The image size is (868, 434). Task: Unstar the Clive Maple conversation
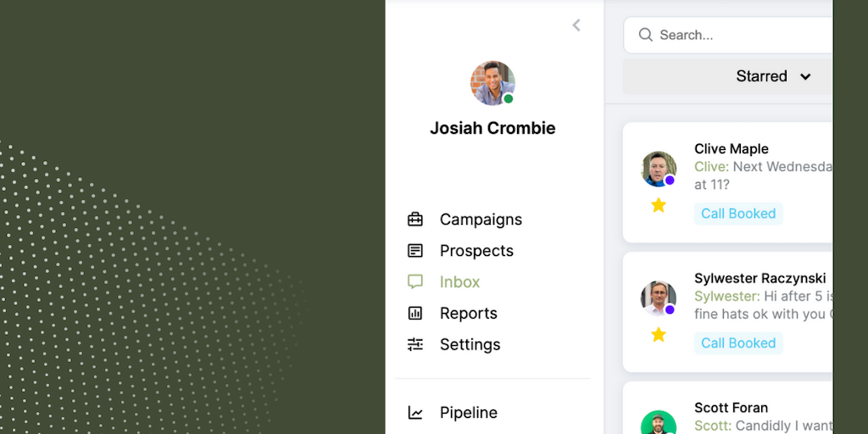(x=659, y=205)
